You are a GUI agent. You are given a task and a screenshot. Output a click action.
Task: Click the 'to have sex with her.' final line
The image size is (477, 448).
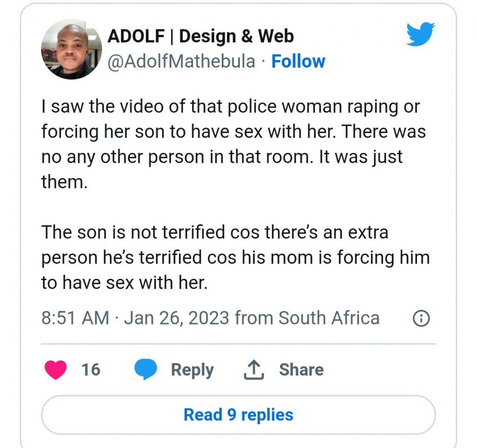point(124,283)
